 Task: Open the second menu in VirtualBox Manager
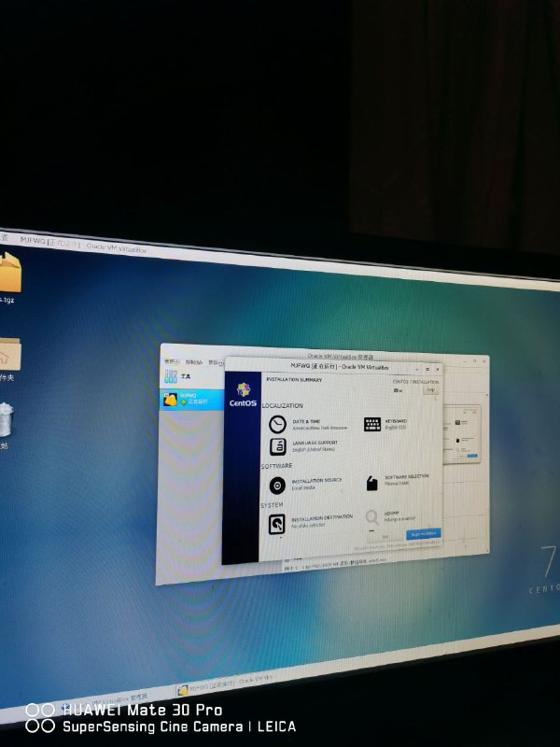tap(193, 362)
